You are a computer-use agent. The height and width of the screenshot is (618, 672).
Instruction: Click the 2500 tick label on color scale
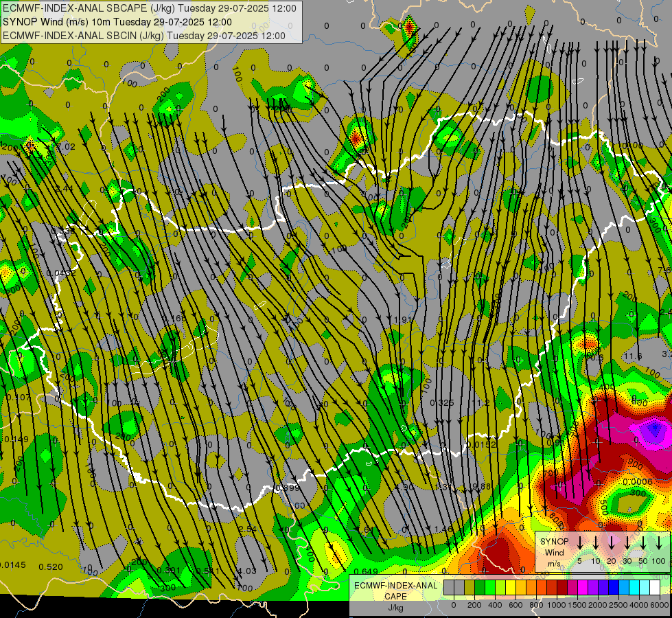pyautogui.click(x=618, y=605)
